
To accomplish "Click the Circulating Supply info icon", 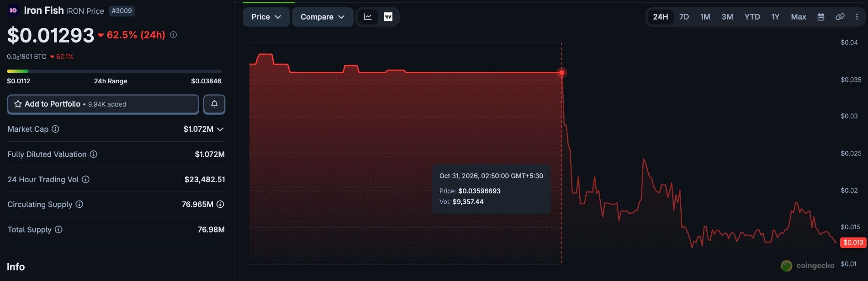I will coord(79,204).
